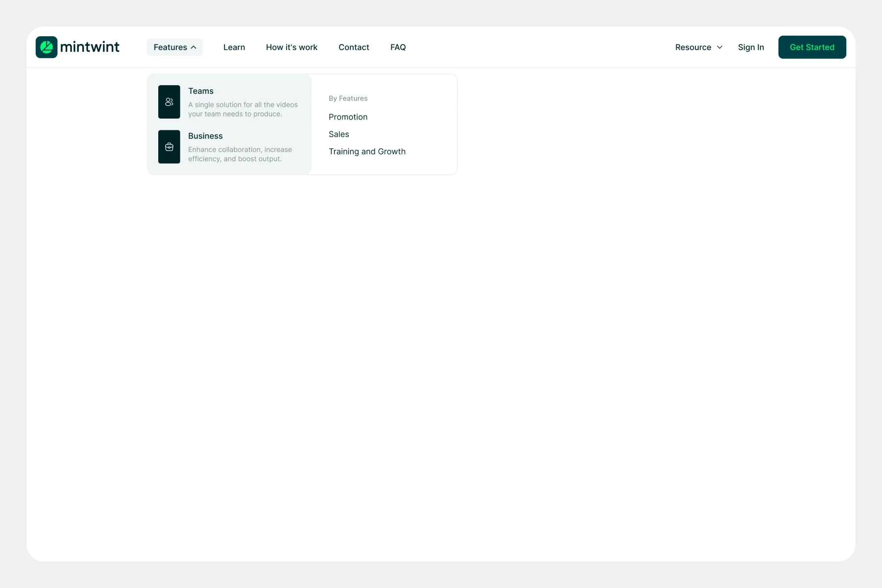The height and width of the screenshot is (588, 882).
Task: Expand the Resource dropdown arrow
Action: [719, 48]
